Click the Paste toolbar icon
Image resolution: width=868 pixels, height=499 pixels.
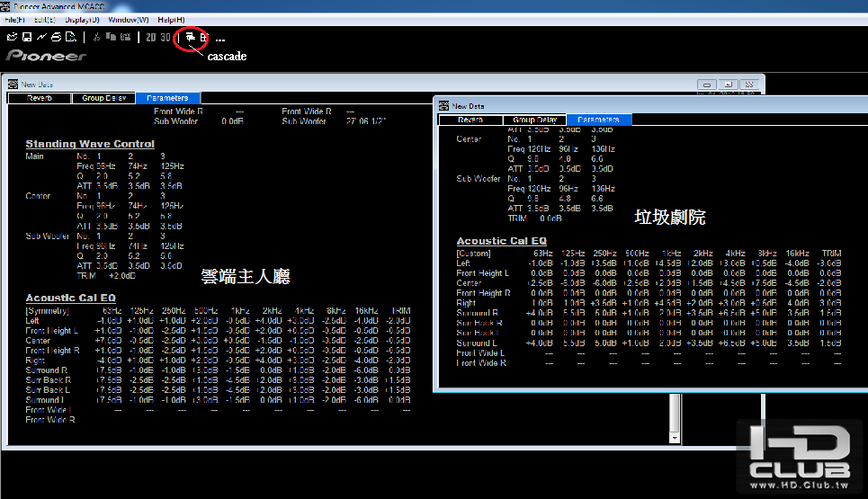(x=126, y=37)
